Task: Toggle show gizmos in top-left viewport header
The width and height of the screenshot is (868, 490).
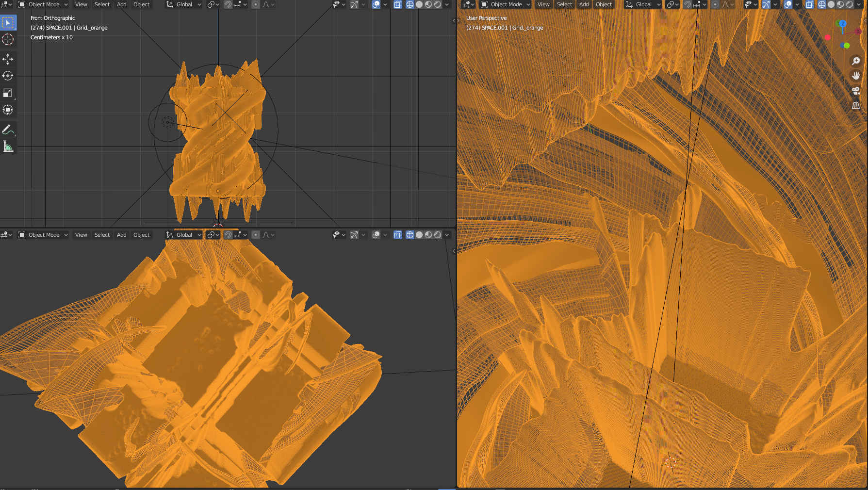Action: 354,4
